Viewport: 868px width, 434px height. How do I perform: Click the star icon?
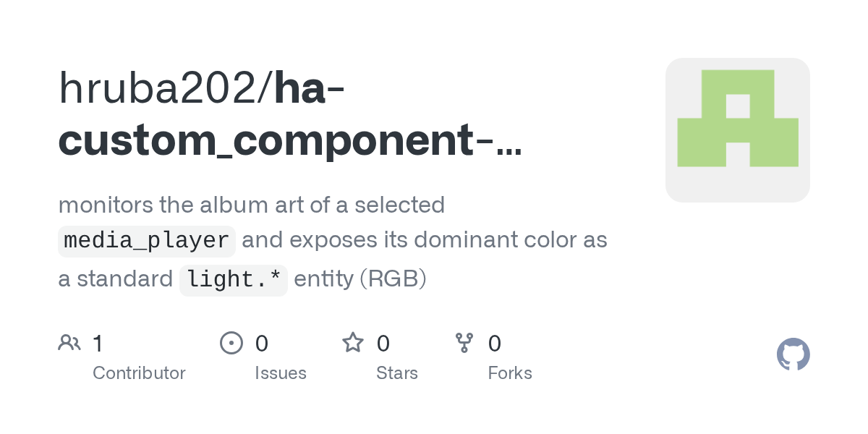[x=353, y=342]
